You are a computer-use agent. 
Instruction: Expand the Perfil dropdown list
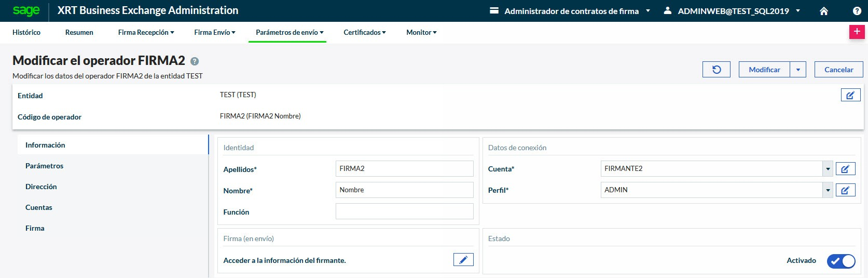click(x=828, y=190)
